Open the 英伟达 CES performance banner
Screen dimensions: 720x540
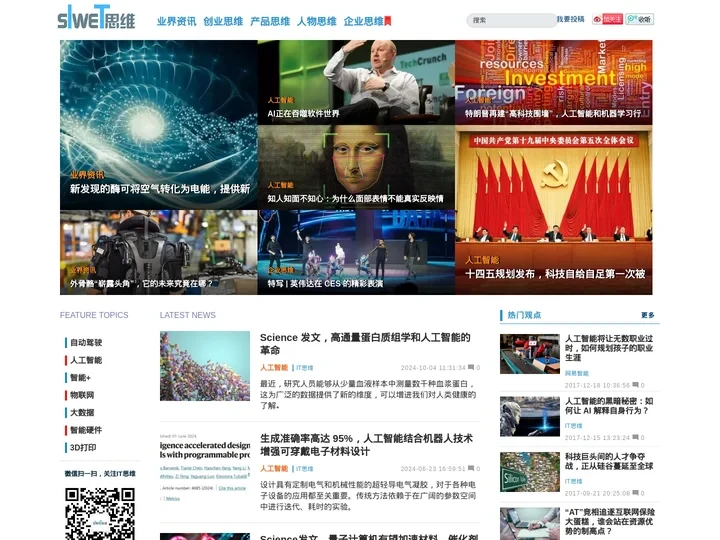tap(356, 253)
